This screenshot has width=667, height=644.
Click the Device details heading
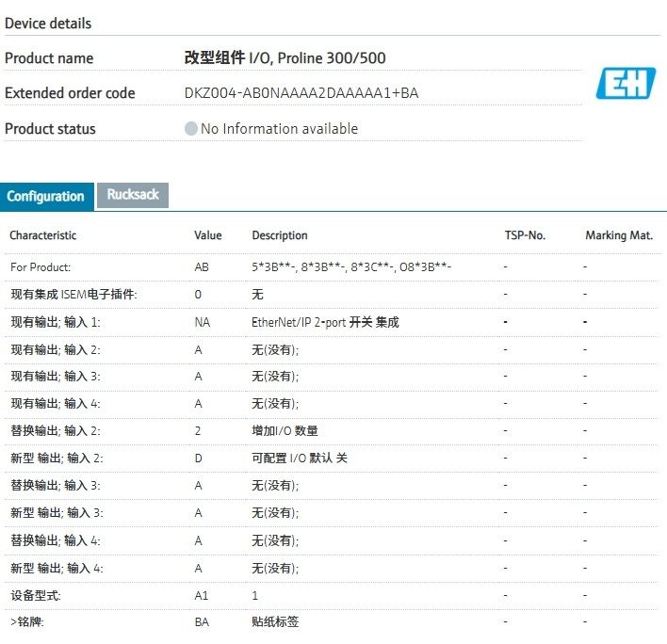point(48,23)
